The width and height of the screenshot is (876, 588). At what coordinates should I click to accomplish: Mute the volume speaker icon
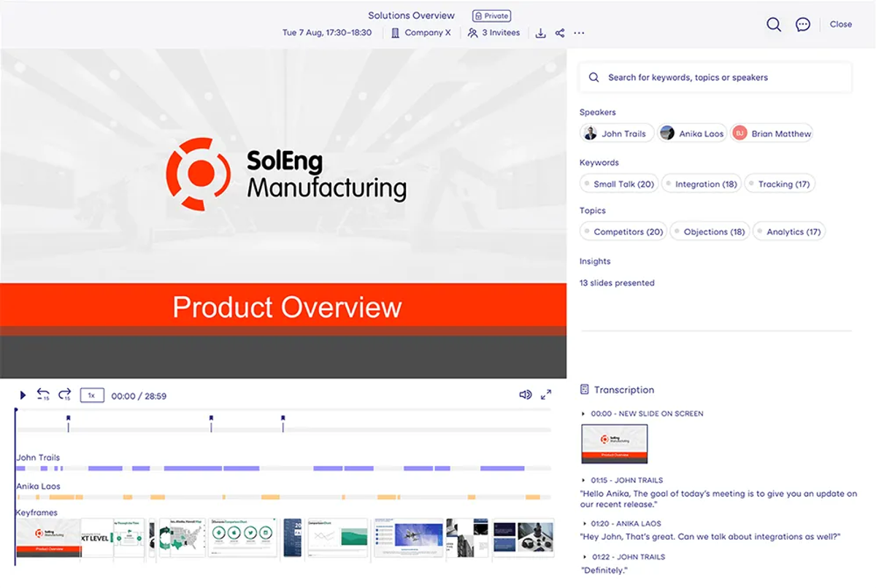pos(525,395)
